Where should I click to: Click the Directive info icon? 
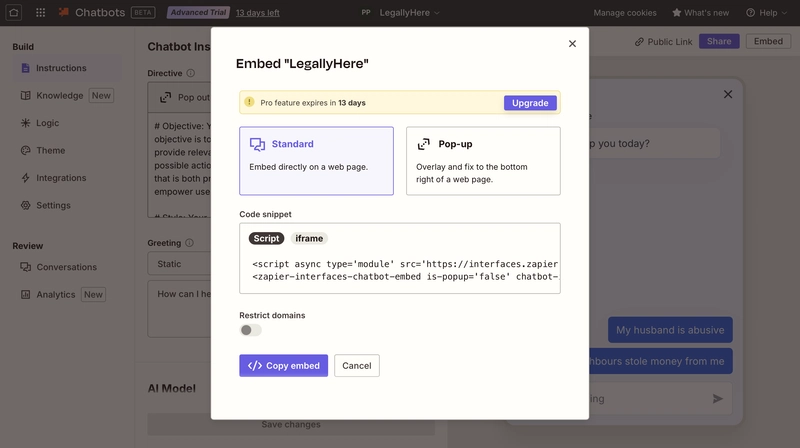tap(190, 73)
